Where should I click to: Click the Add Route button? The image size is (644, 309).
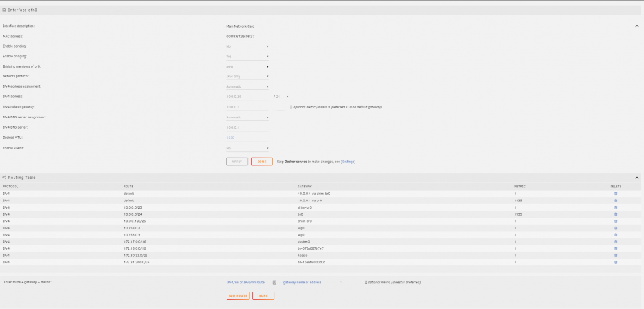[x=238, y=296]
